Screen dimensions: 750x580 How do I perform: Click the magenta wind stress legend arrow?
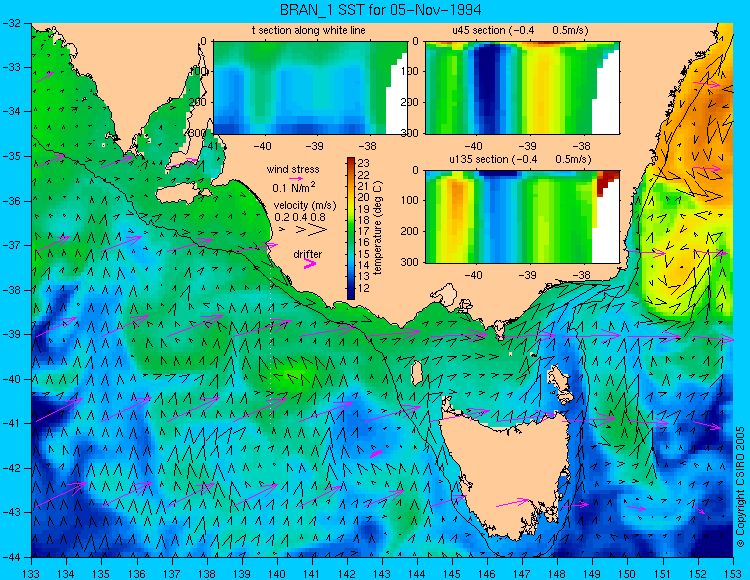[297, 178]
